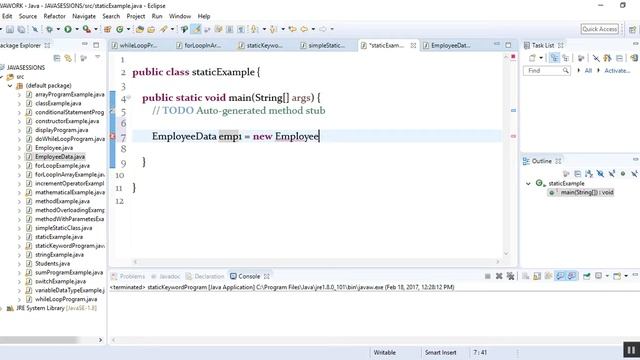
Task: Toggle Hide Fields in Outline view
Action: tap(600, 174)
